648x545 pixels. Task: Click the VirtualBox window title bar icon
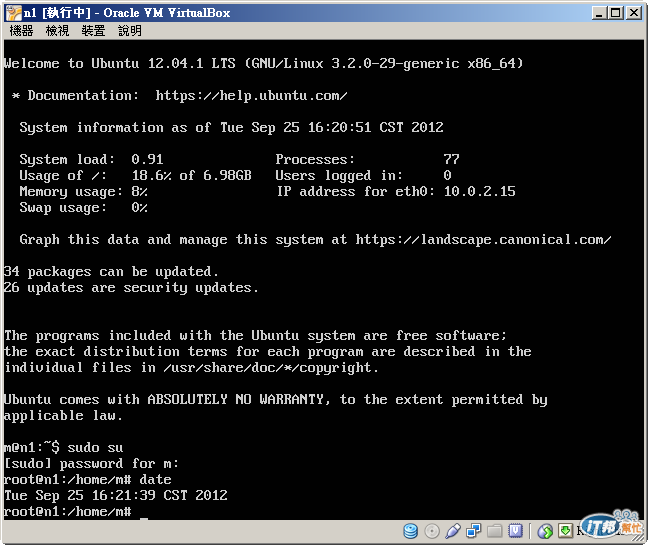13,13
